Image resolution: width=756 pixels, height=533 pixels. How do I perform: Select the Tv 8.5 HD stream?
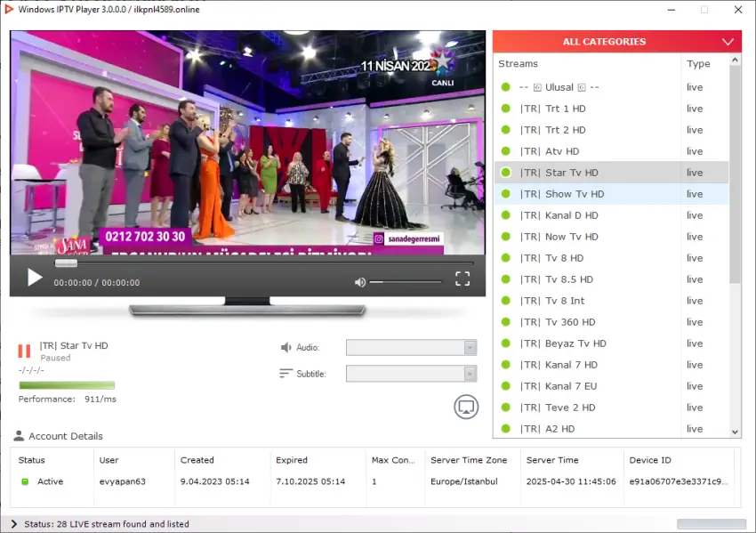coord(611,279)
